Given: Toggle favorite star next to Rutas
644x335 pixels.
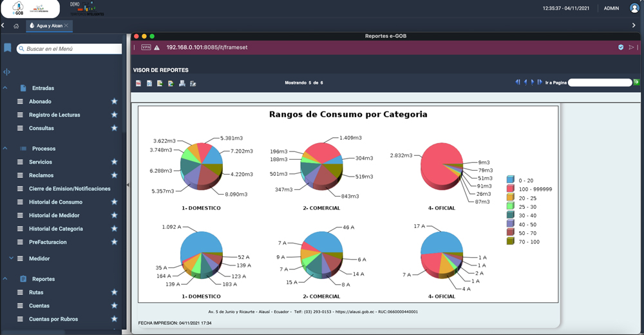Looking at the screenshot, I should (x=114, y=292).
